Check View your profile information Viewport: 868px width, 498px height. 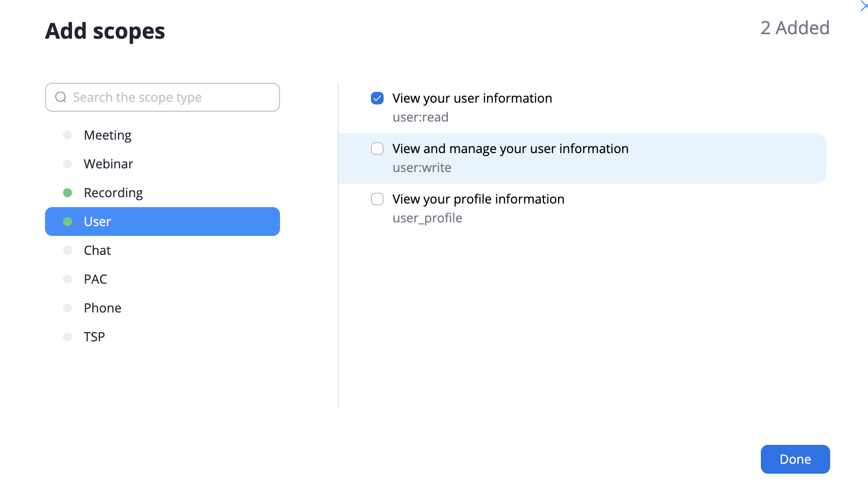pyautogui.click(x=377, y=199)
